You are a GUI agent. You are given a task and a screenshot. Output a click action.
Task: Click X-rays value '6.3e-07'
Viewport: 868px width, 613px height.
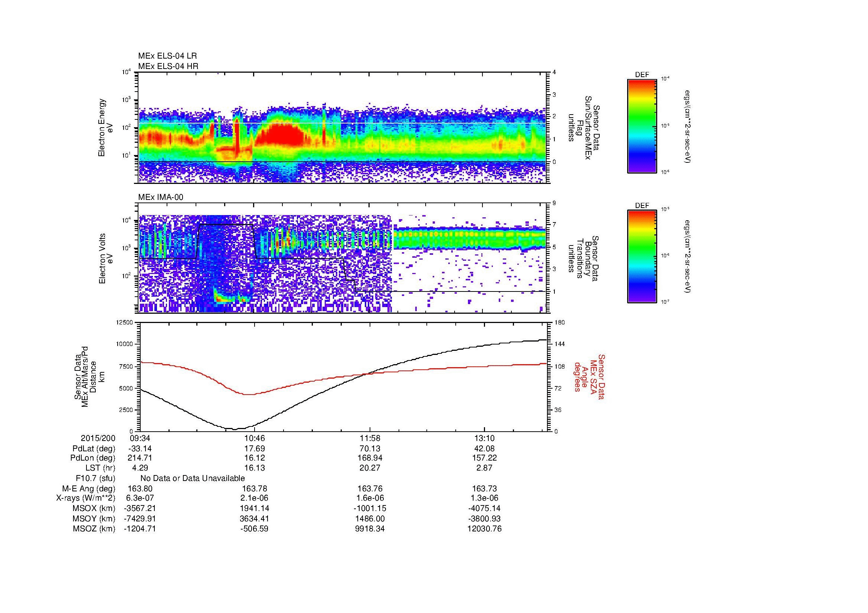pos(140,498)
